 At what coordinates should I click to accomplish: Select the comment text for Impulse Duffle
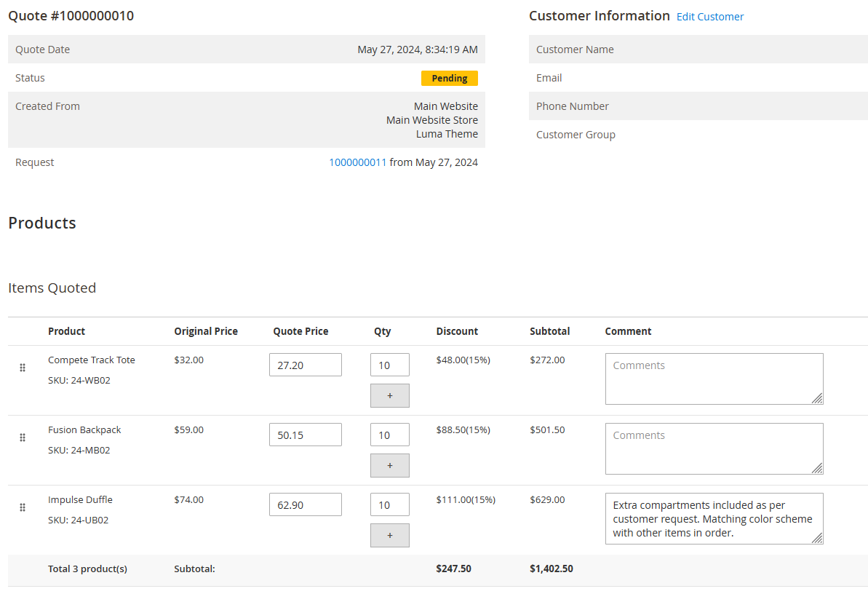[x=714, y=518]
